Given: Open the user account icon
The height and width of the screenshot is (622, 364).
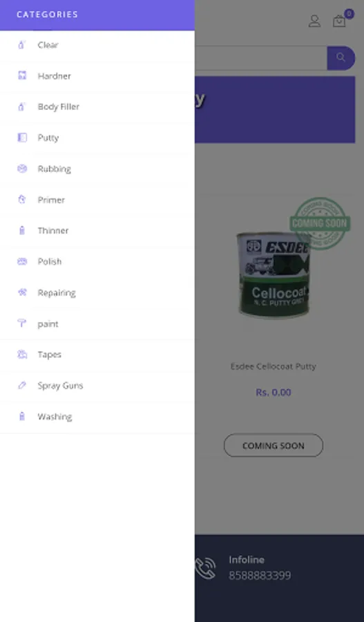Looking at the screenshot, I should point(314,21).
